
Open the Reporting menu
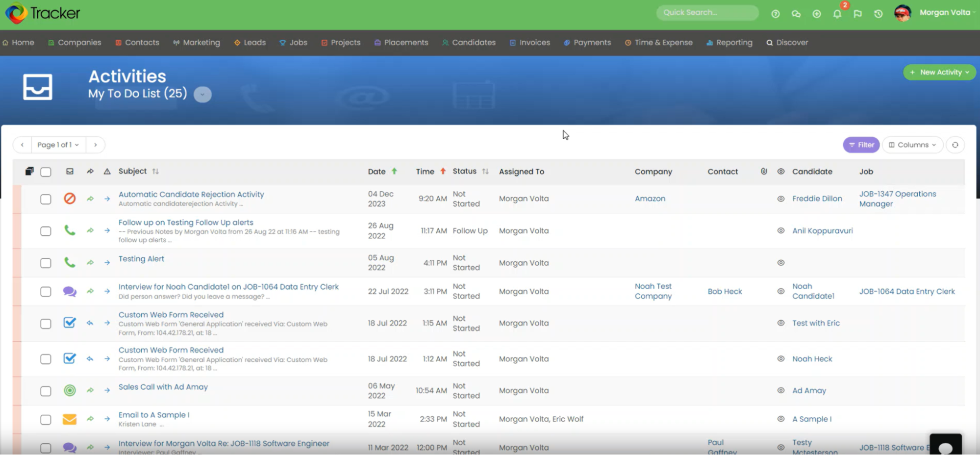coord(729,43)
